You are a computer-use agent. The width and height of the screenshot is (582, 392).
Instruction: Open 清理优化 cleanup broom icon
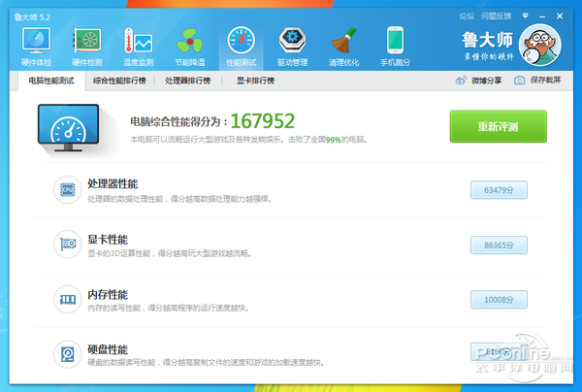click(x=343, y=40)
